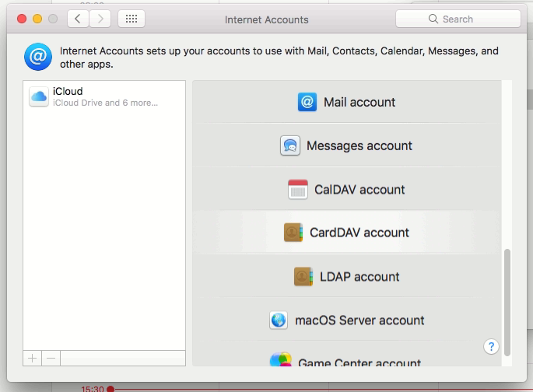The height and width of the screenshot is (392, 533).
Task: Click the CalDAV calendar icon
Action: point(298,189)
